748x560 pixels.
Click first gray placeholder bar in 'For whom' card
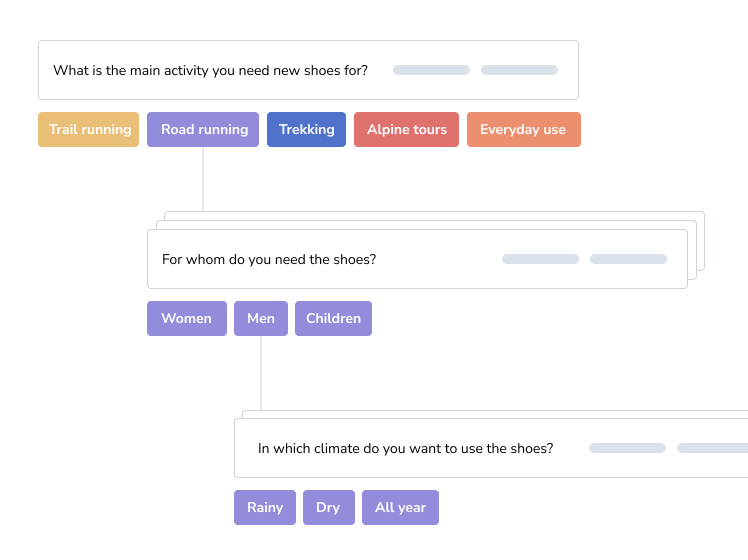[x=540, y=259]
